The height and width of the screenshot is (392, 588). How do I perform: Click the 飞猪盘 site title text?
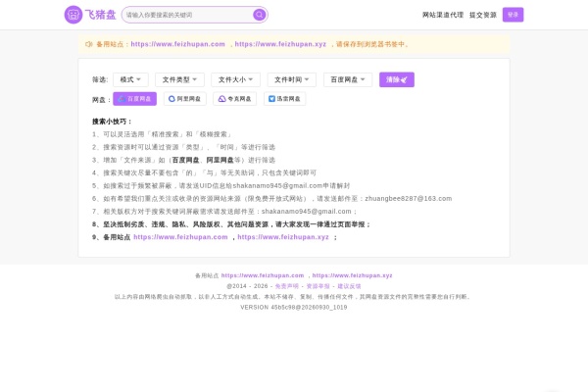100,15
